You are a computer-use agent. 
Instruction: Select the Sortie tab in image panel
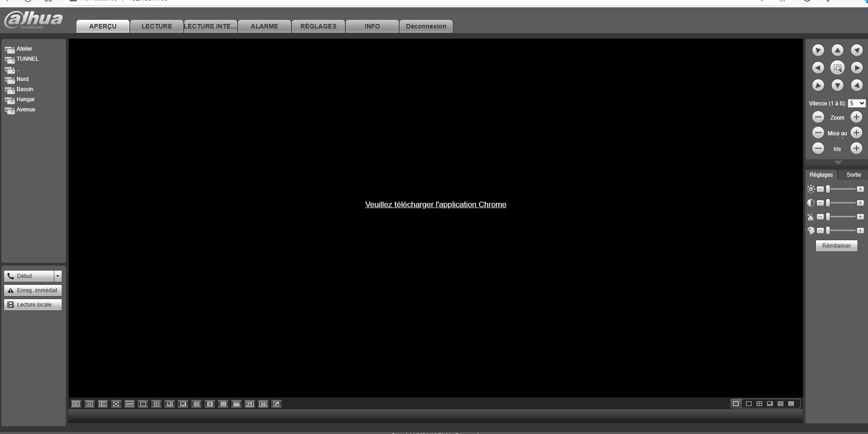(853, 175)
